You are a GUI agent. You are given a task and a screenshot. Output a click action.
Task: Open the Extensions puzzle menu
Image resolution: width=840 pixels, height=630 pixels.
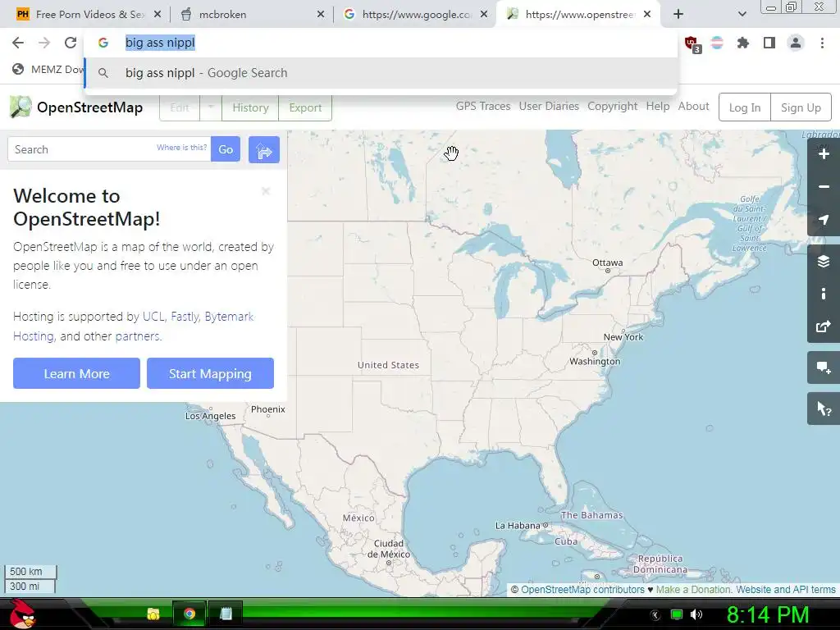[x=743, y=43]
